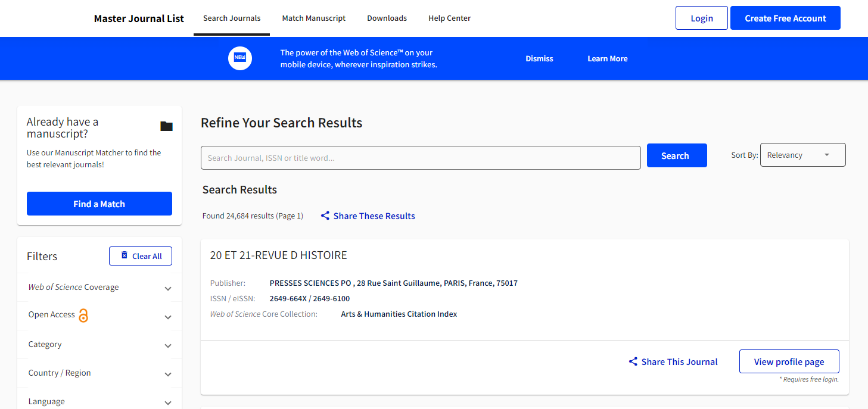868x409 pixels.
Task: Click the Refine Your Search Results heading
Action: click(282, 123)
